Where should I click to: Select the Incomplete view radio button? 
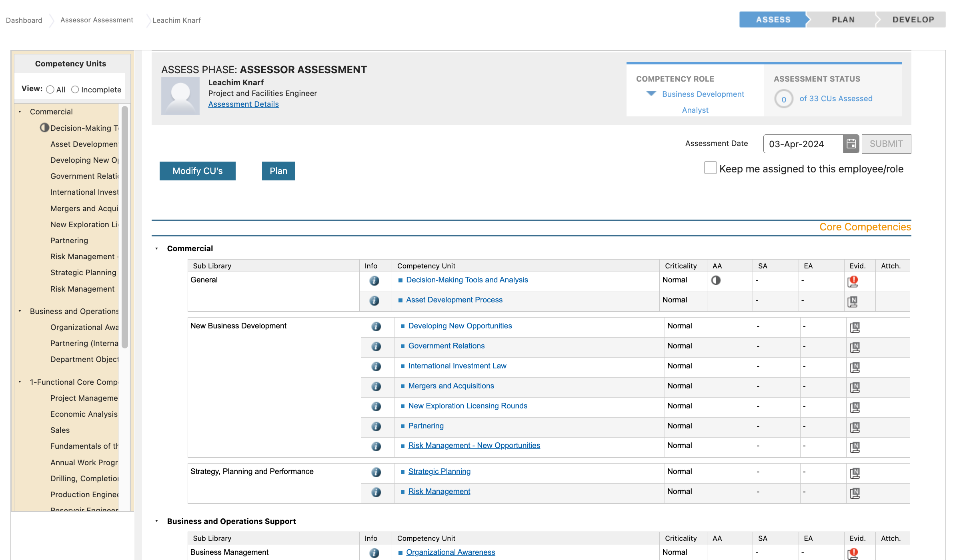tap(75, 90)
